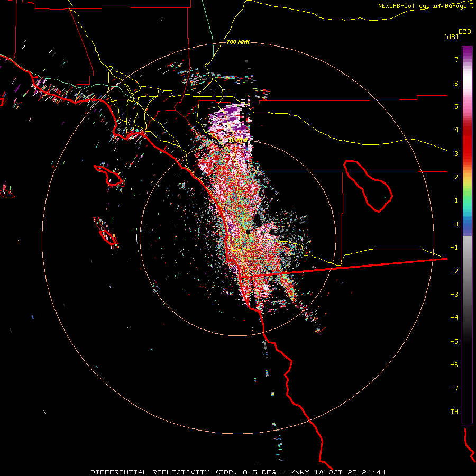Select the -2 dB tick label
Image resolution: width=476 pixels, height=476 pixels.
click(x=454, y=271)
